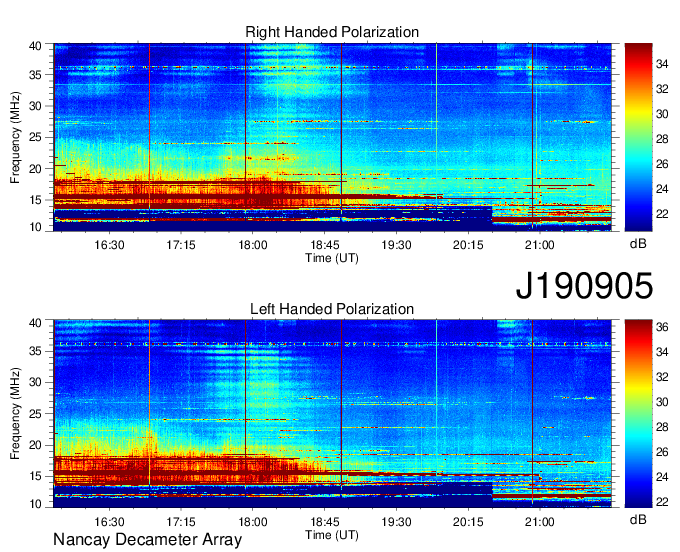Select the "J190905" observation label

click(584, 285)
